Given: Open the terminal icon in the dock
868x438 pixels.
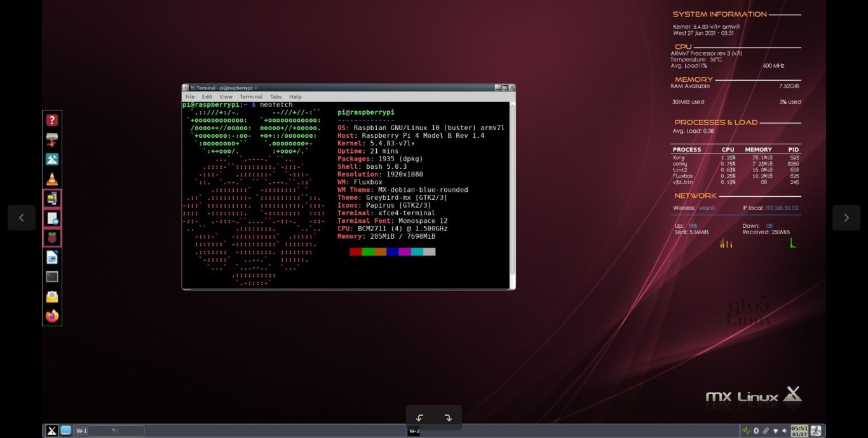Looking at the screenshot, I should click(52, 277).
